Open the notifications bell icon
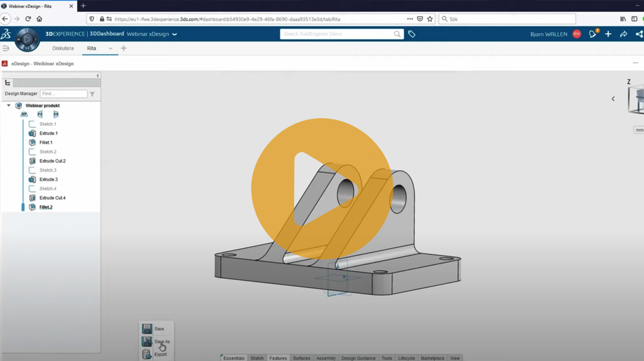The height and width of the screenshot is (361, 644). coord(593,34)
